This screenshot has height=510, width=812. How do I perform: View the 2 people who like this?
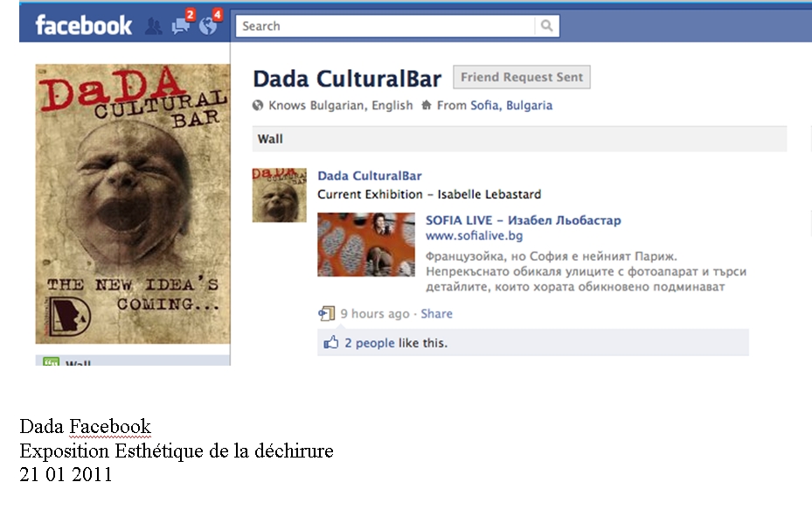[370, 343]
